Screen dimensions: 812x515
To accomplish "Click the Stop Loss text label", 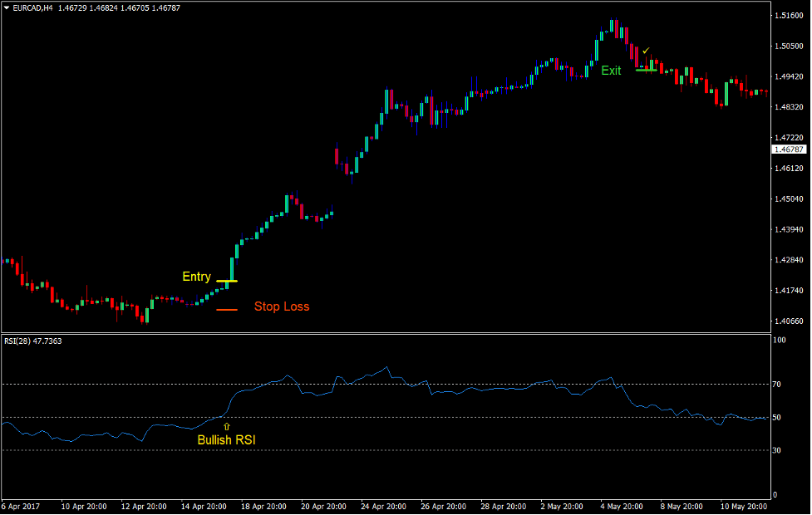I will (282, 307).
